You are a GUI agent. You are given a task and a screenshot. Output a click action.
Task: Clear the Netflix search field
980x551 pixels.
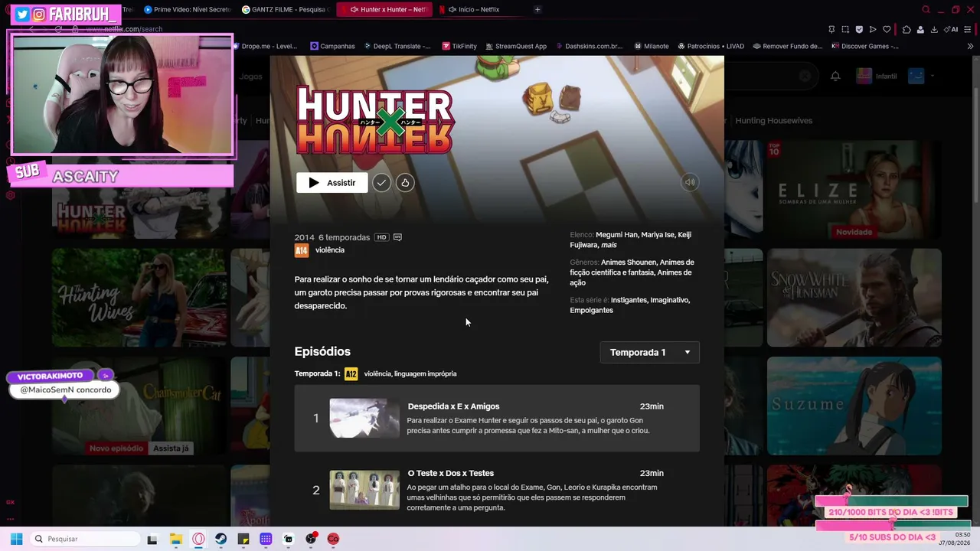tap(805, 76)
